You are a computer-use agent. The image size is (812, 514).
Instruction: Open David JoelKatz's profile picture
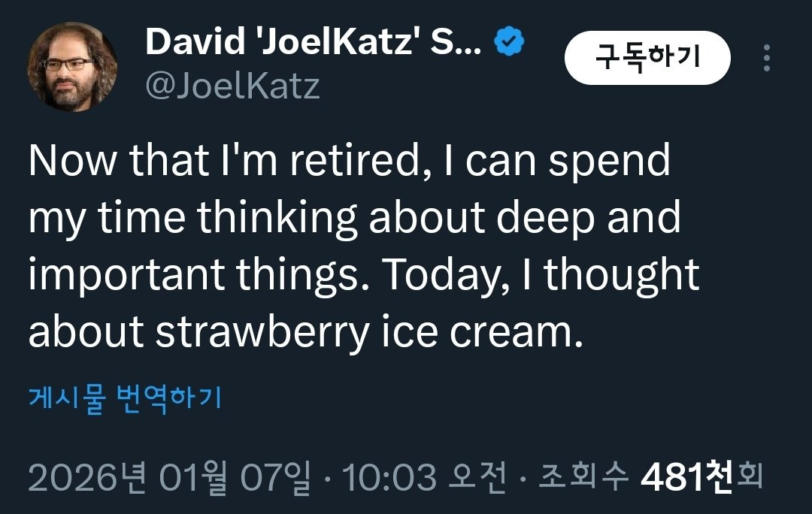point(72,67)
